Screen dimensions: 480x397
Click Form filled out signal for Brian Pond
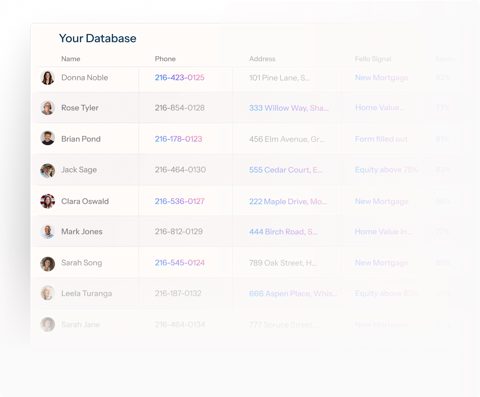[381, 139]
